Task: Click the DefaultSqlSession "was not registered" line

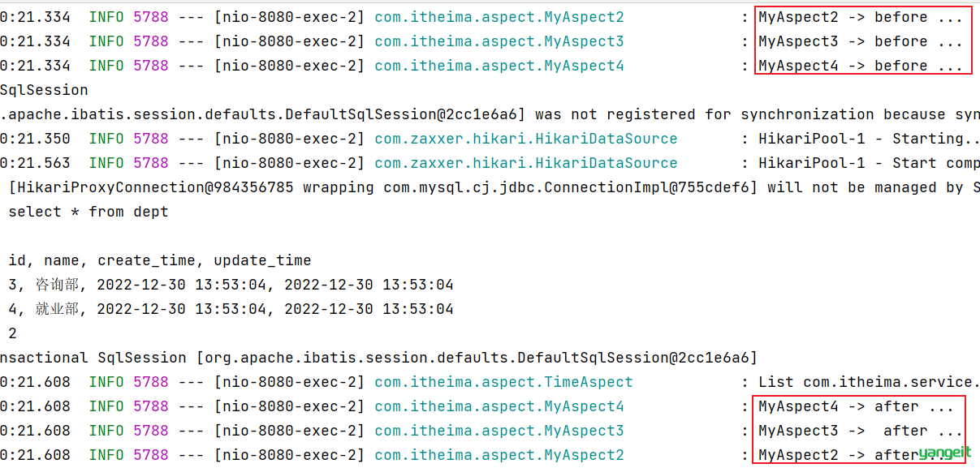Action: [x=490, y=114]
